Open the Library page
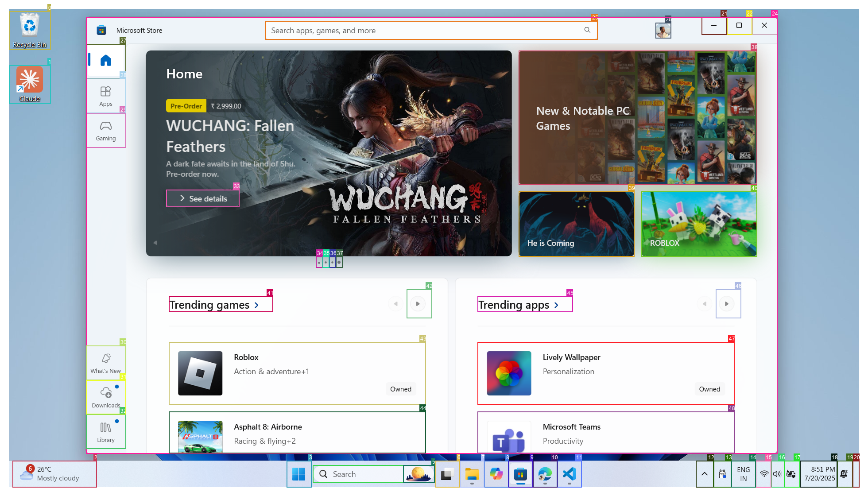This screenshot has height=496, width=868. pos(106,432)
